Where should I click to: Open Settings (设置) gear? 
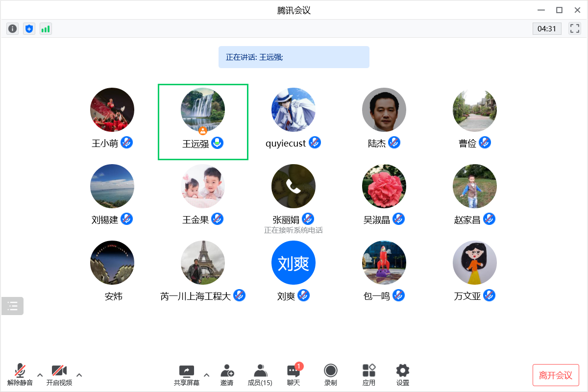tap(403, 375)
